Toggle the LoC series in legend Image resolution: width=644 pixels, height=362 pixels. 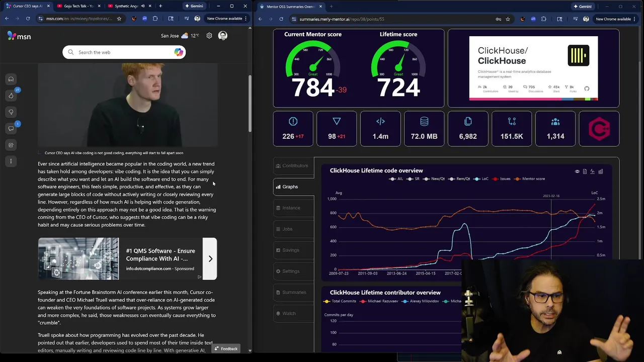[481, 178]
